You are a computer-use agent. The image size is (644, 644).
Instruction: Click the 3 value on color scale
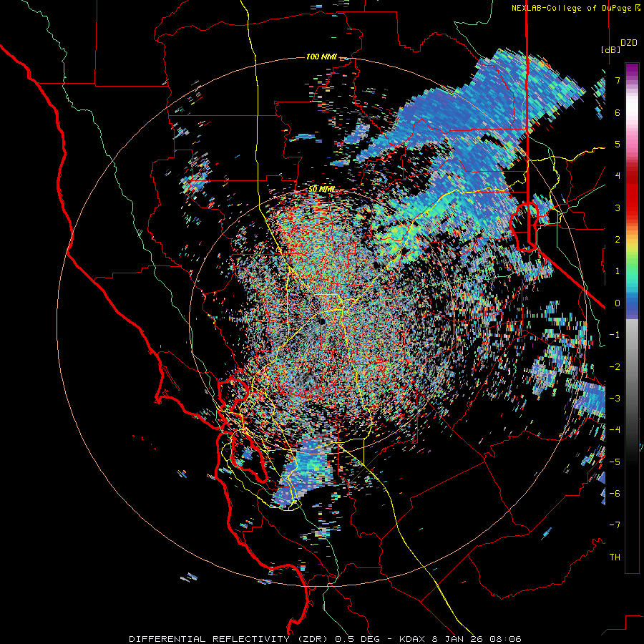pyautogui.click(x=618, y=208)
